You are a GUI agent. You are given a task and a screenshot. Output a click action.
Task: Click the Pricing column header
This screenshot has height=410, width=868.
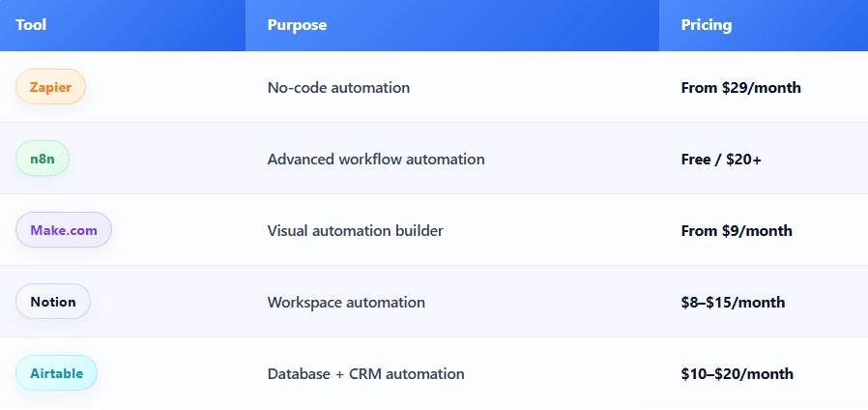coord(764,25)
